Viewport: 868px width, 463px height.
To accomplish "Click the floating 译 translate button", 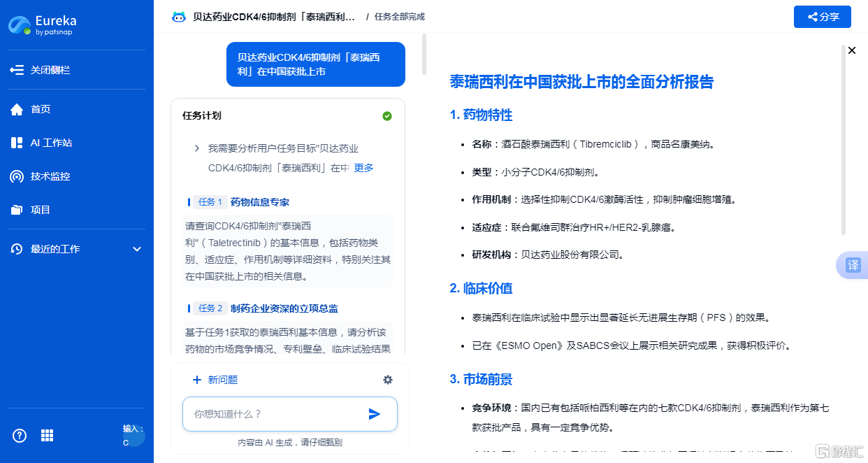I will pyautogui.click(x=853, y=265).
